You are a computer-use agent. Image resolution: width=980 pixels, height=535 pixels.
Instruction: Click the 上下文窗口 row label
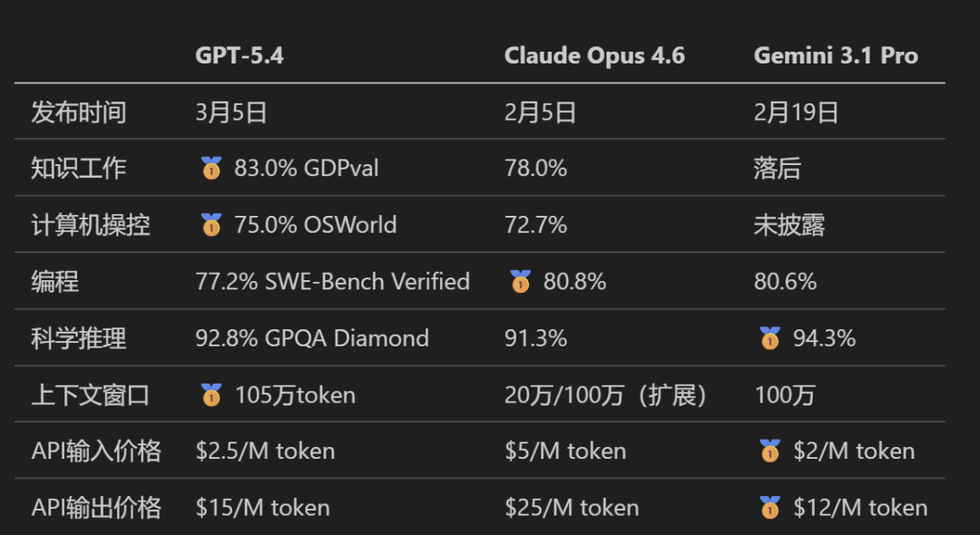pyautogui.click(x=91, y=394)
